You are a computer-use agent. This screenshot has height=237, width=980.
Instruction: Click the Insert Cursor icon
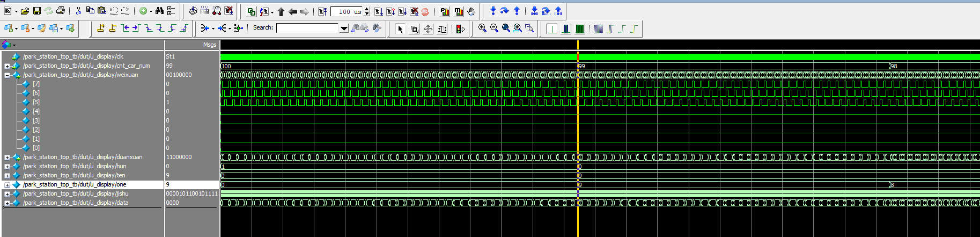point(101,28)
